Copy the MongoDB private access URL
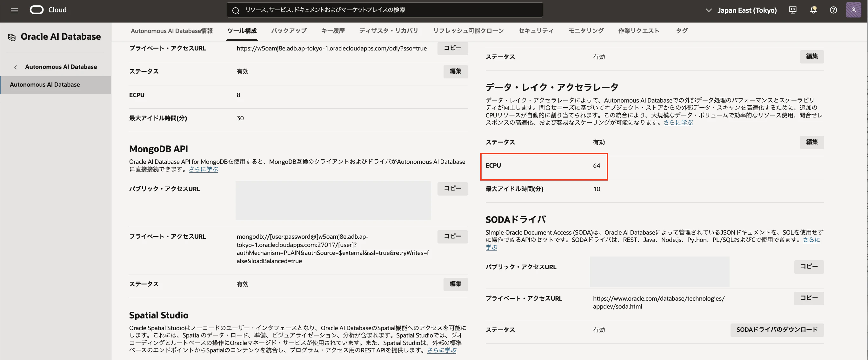This screenshot has height=360, width=868. 452,236
